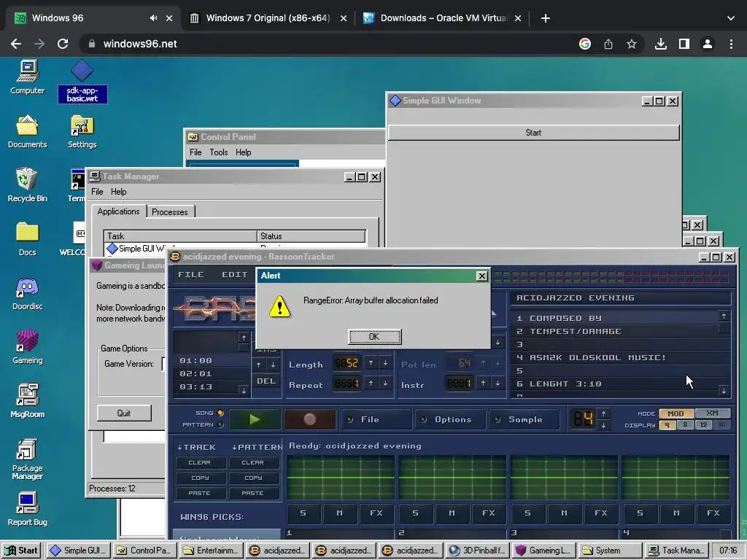The height and width of the screenshot is (560, 747).
Task: Bookmark this page with the star icon
Action: pos(632,44)
